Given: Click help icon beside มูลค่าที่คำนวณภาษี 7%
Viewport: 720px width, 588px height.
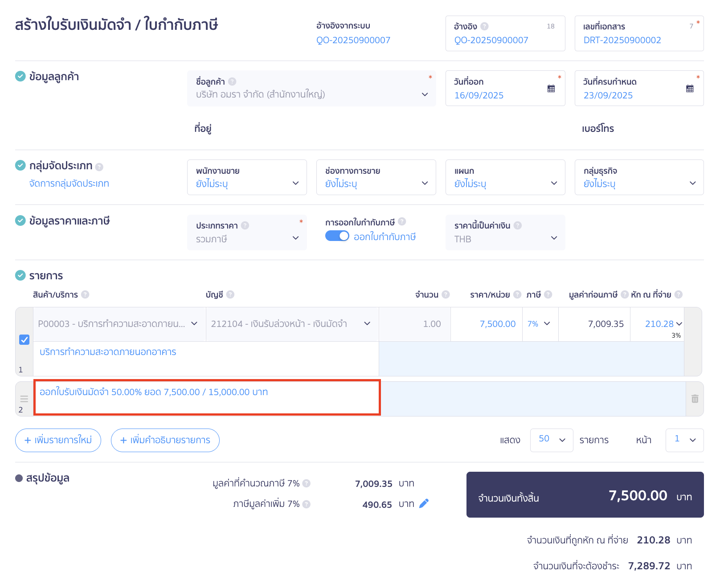Looking at the screenshot, I should click(x=307, y=483).
